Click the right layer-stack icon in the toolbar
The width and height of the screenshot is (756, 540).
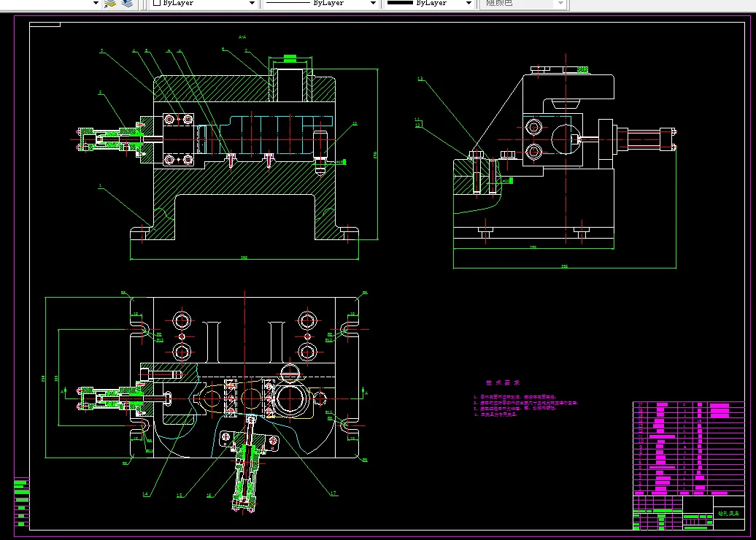coord(127,3)
